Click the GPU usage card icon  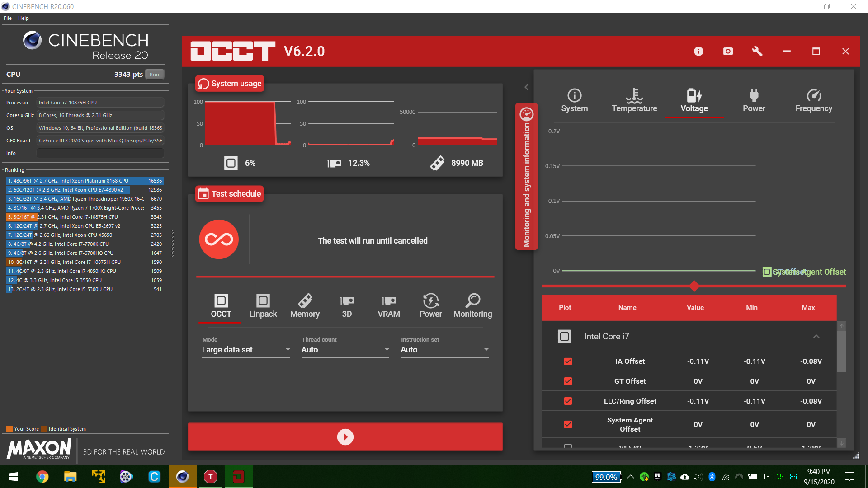coord(334,163)
